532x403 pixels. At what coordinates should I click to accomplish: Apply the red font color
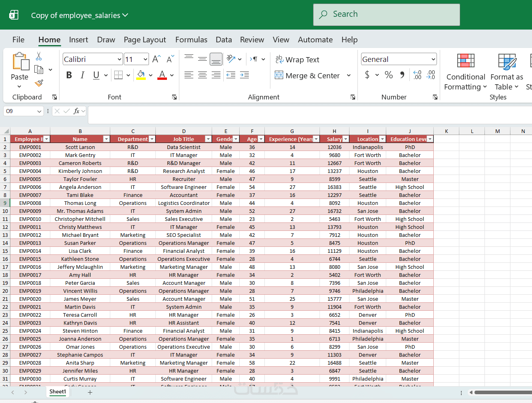tap(162, 75)
